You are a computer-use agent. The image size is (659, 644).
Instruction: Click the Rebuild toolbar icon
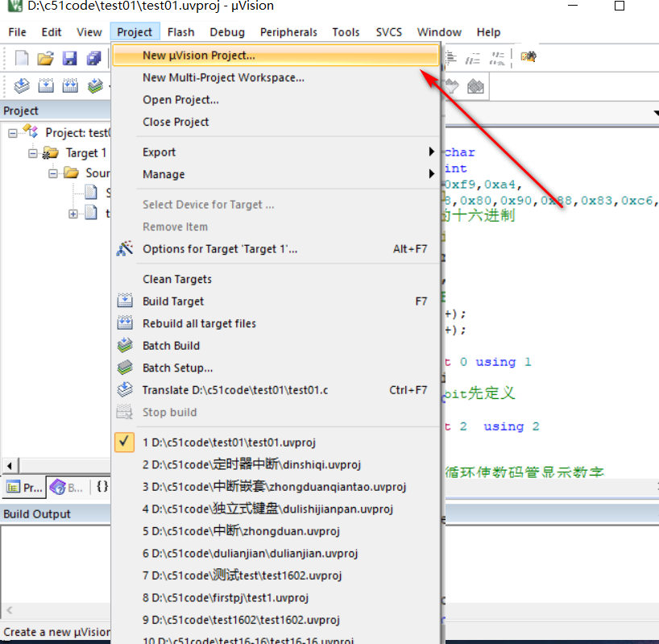[70, 86]
